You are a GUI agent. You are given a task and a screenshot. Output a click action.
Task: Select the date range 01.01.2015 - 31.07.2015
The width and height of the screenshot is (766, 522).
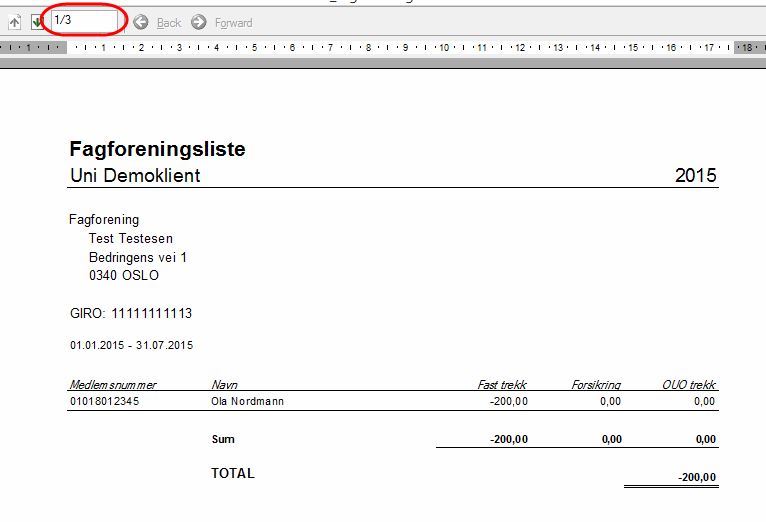tap(131, 345)
